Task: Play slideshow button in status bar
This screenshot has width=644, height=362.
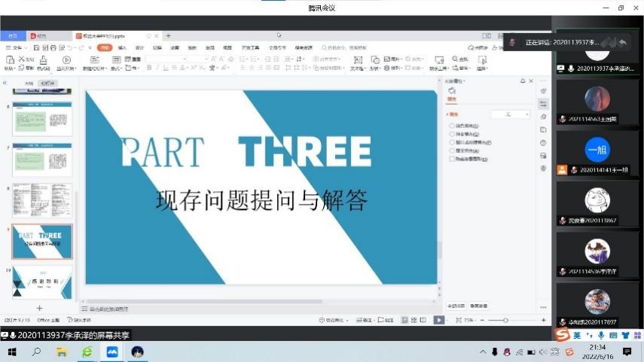Action: click(438, 320)
